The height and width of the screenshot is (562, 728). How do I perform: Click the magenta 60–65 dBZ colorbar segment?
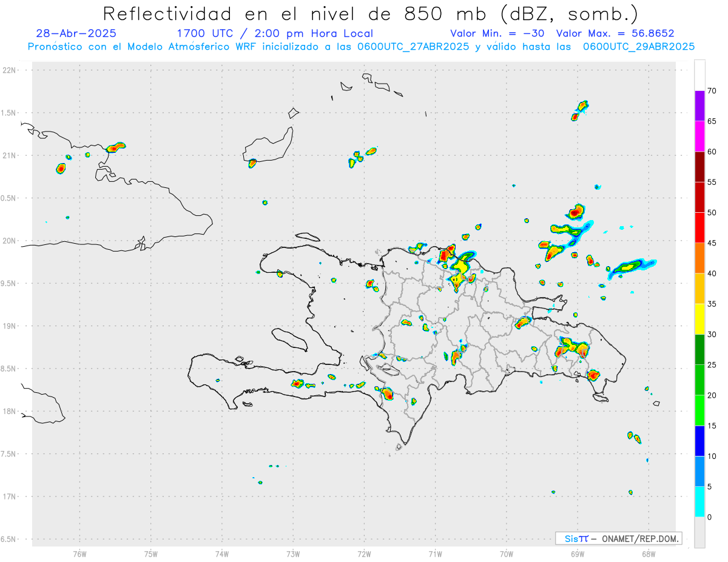coord(699,136)
